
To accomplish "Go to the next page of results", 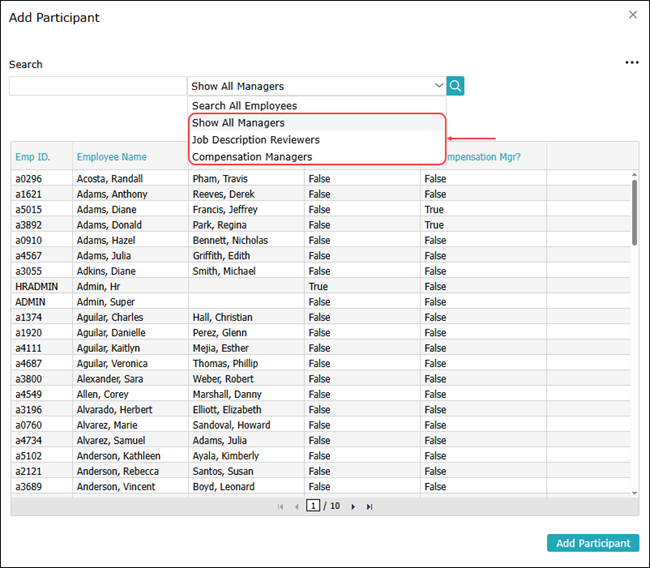I will [353, 507].
